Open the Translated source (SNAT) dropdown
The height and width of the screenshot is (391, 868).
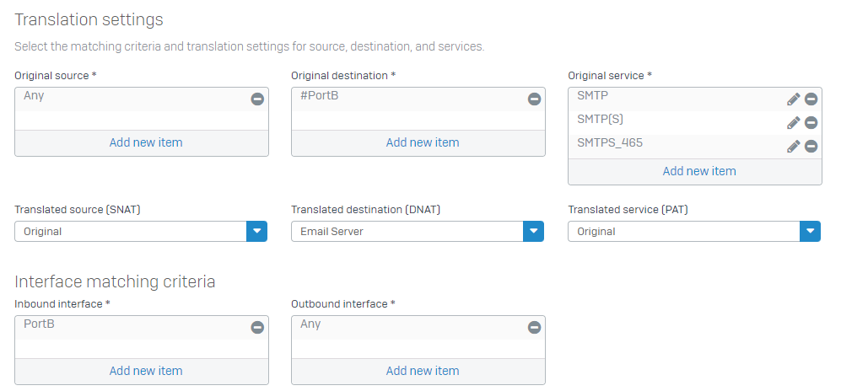[x=256, y=231]
